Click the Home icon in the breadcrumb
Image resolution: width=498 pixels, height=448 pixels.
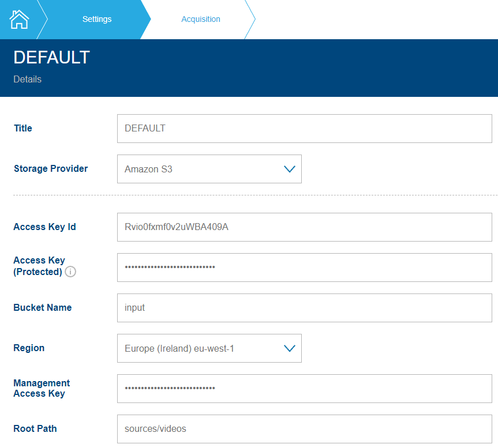19,18
